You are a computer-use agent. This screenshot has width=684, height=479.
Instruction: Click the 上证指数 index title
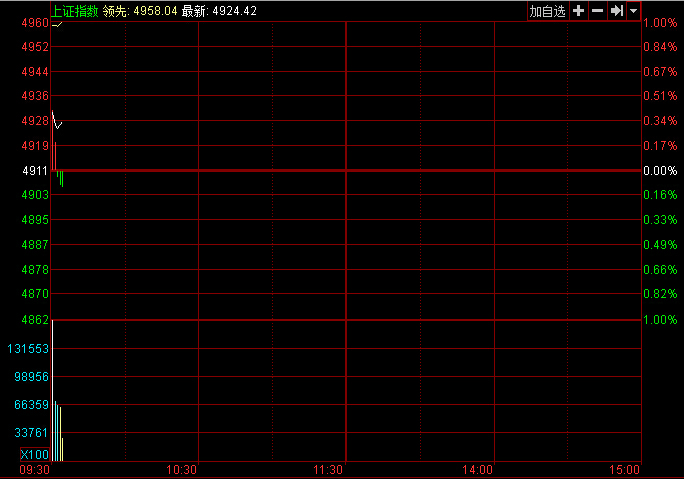[76, 11]
